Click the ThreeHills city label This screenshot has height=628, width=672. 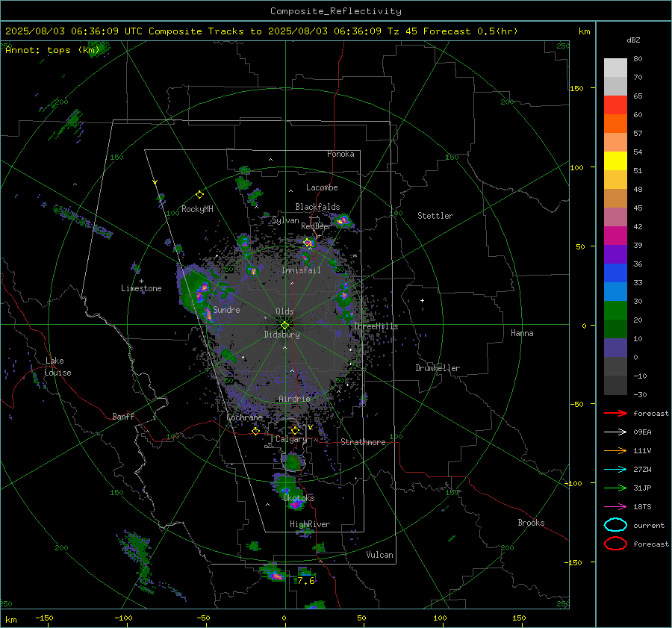click(376, 326)
